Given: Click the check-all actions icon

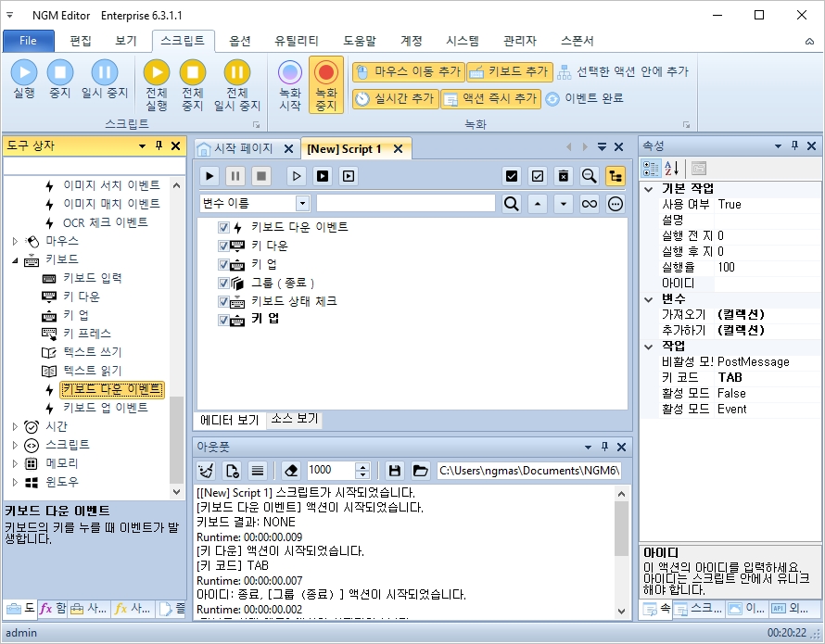Looking at the screenshot, I should pos(512,176).
